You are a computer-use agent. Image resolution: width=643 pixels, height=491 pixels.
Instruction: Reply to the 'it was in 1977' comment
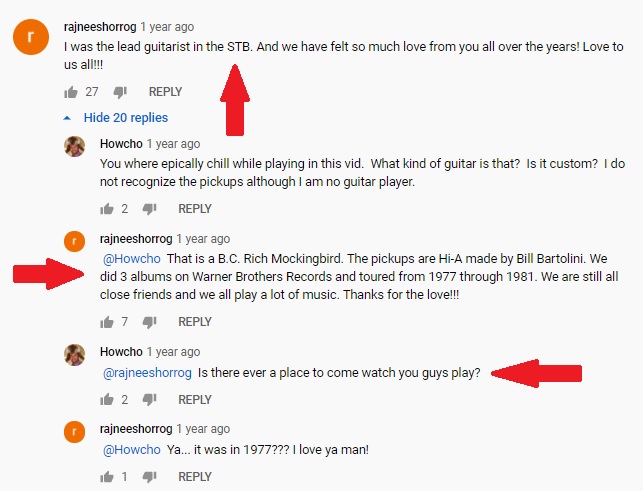(194, 478)
